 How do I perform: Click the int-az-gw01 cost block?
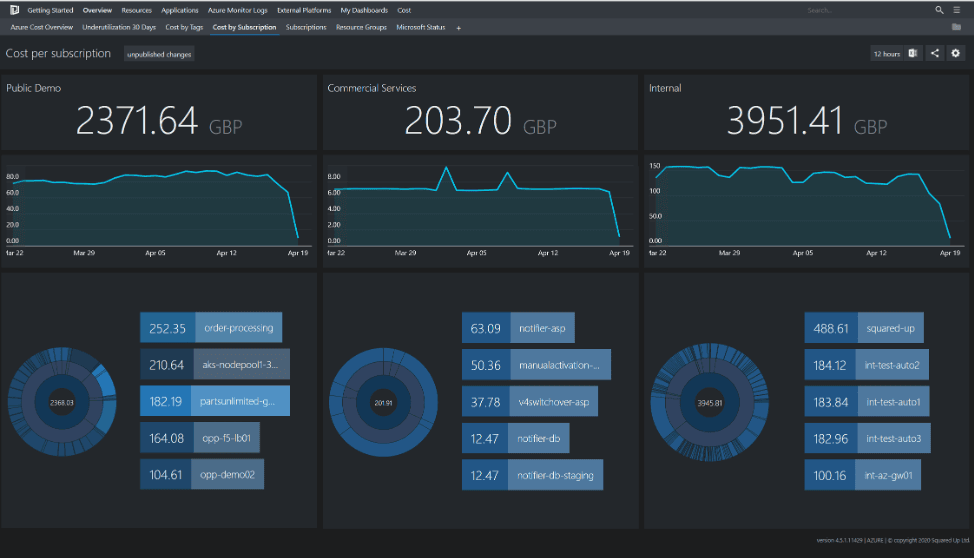tap(863, 475)
